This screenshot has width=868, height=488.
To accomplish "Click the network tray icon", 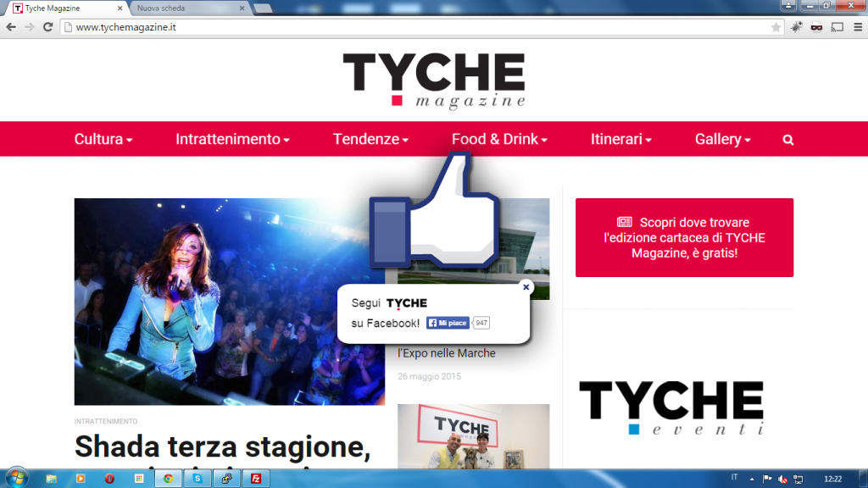I will click(798, 480).
